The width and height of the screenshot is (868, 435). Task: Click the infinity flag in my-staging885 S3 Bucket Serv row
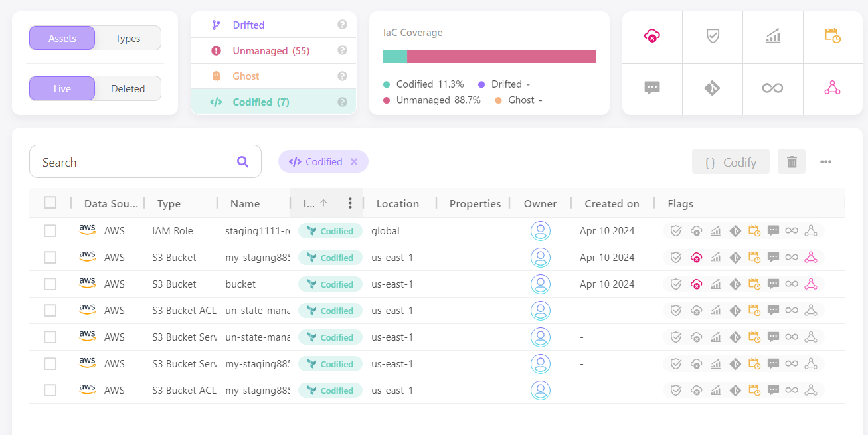(x=792, y=364)
